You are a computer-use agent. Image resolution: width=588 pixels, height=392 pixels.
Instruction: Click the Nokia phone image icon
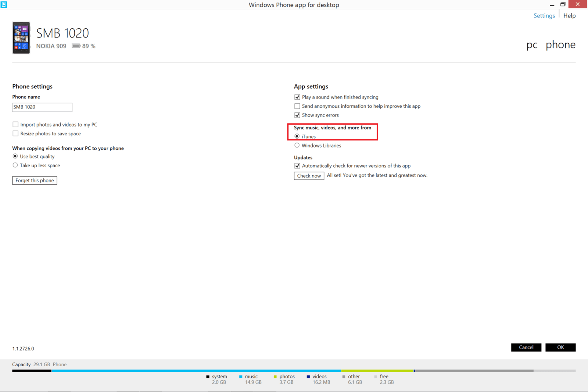[21, 38]
